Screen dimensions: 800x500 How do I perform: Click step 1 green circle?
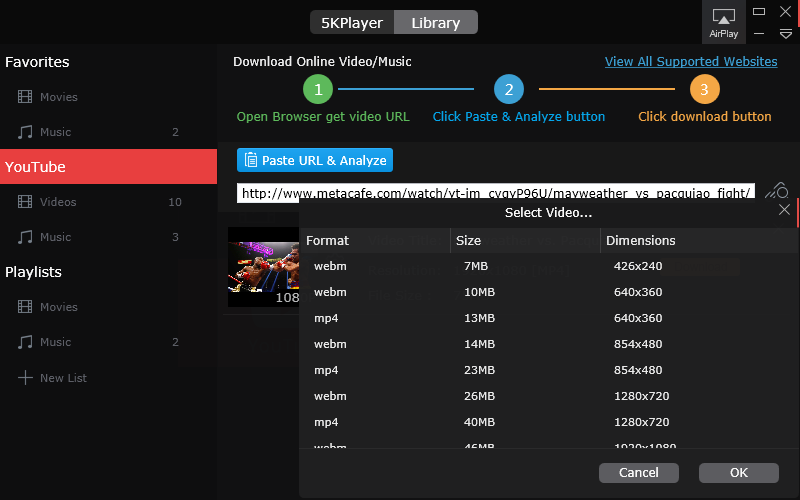(x=318, y=89)
